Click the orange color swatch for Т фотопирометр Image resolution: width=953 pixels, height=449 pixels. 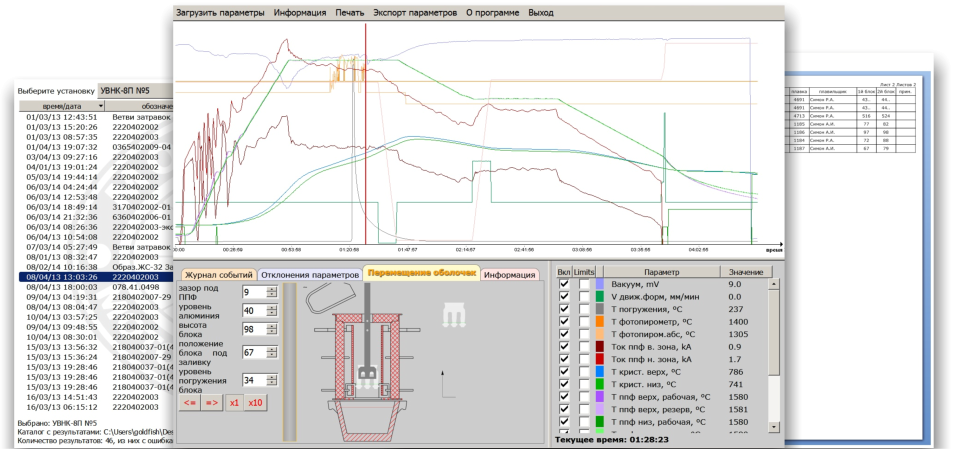tap(600, 322)
